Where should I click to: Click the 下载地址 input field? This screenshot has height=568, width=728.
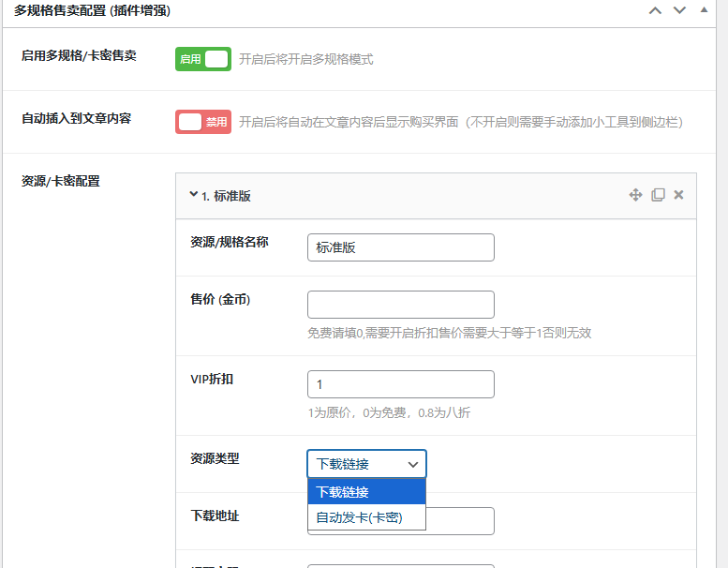[x=460, y=521]
